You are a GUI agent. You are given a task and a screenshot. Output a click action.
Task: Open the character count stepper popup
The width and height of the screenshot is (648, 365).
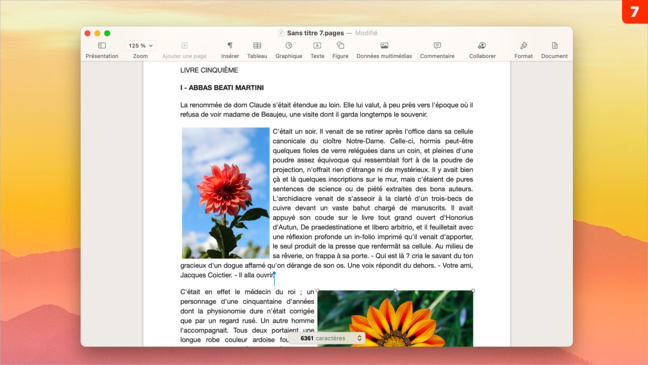[359, 338]
